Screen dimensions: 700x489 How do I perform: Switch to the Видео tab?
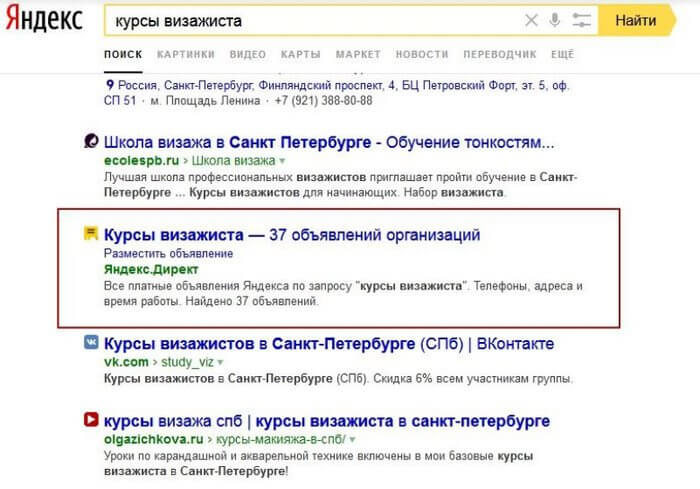248,54
